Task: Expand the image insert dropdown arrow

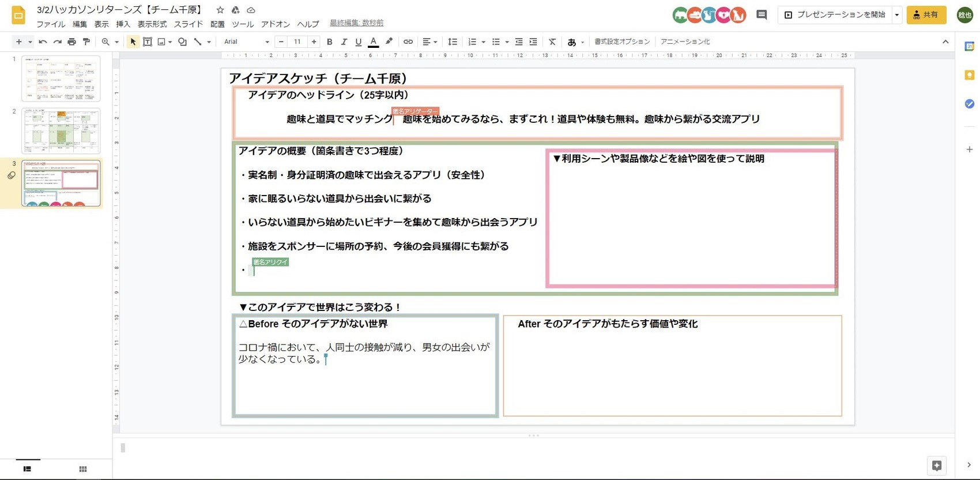Action: tap(170, 42)
